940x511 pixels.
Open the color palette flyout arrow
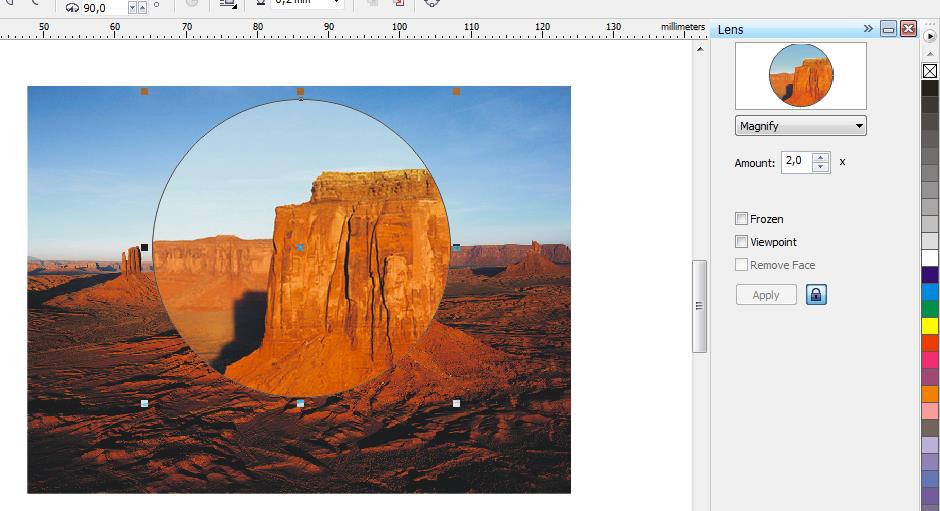[931, 37]
